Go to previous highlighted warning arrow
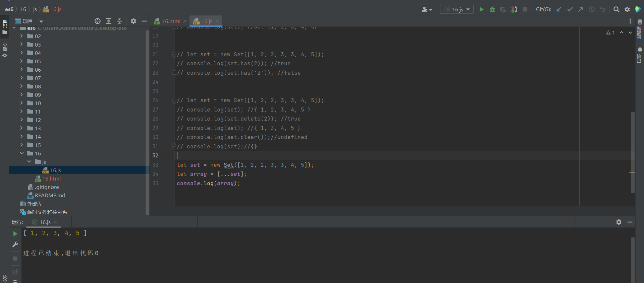The width and height of the screenshot is (644, 283). pyautogui.click(x=622, y=32)
